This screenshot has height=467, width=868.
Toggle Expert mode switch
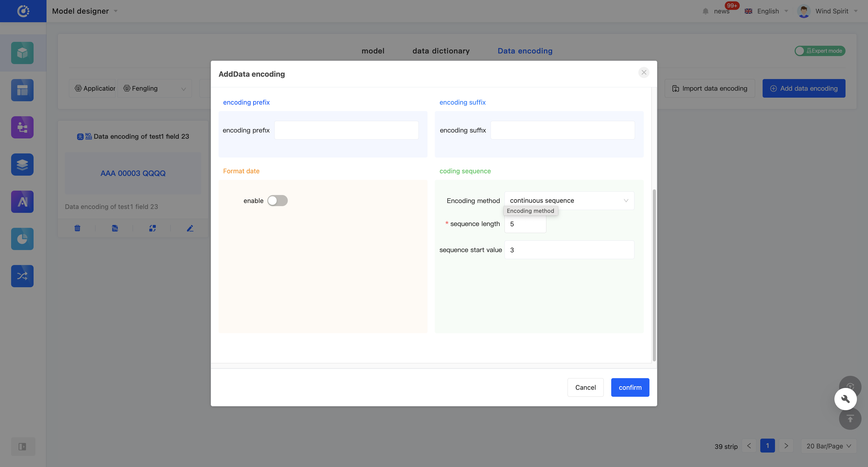[x=819, y=51]
